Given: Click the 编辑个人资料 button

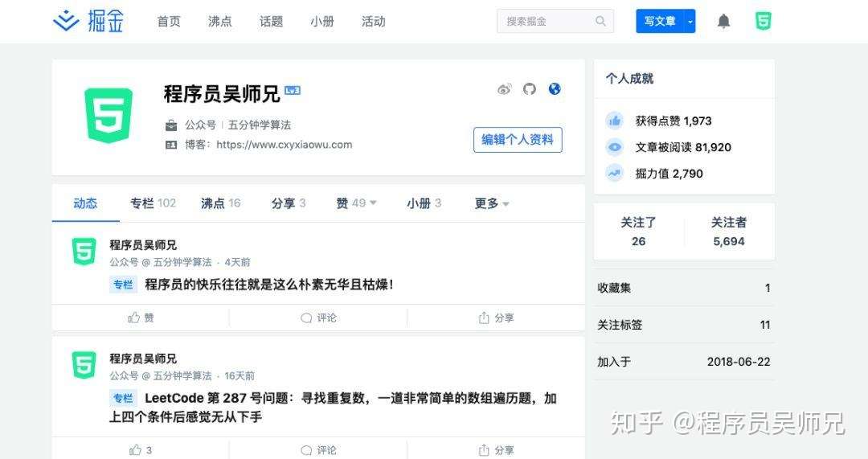Looking at the screenshot, I should pyautogui.click(x=518, y=140).
